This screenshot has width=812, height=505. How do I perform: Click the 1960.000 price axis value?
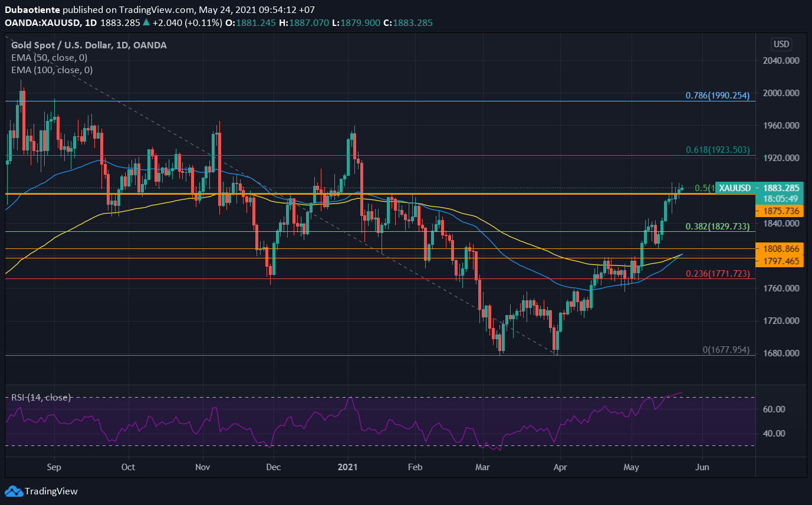(781, 126)
